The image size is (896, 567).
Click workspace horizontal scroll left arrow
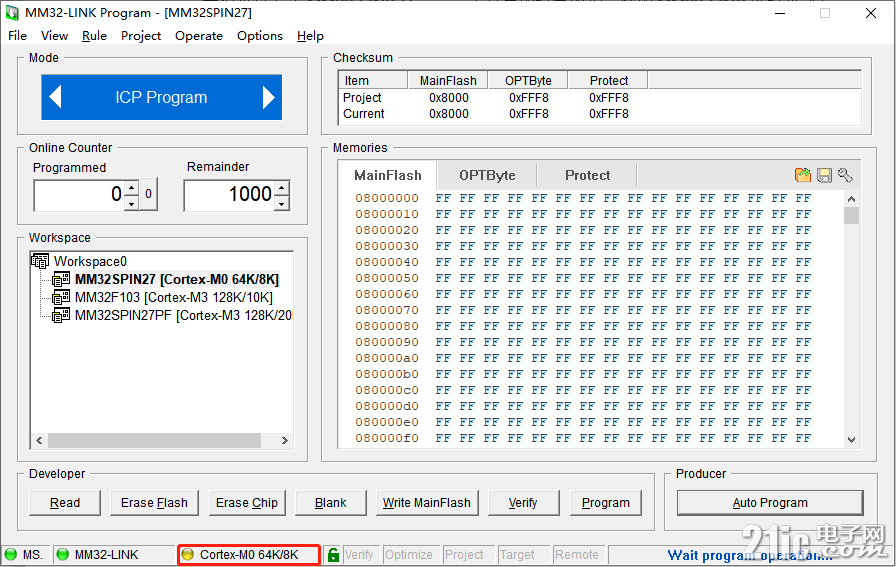tap(39, 441)
